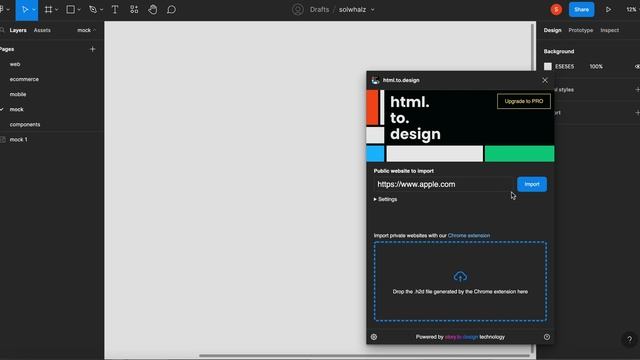Select the Text tool
The height and width of the screenshot is (360, 640).
click(x=115, y=9)
